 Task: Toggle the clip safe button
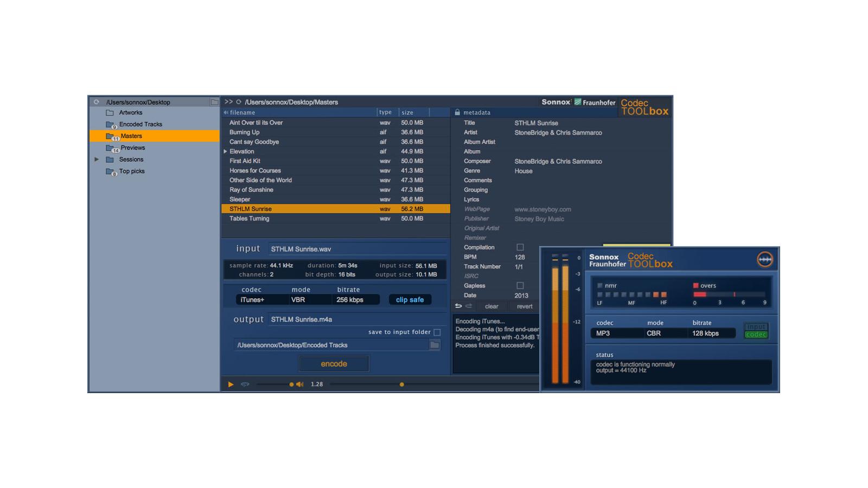point(410,300)
